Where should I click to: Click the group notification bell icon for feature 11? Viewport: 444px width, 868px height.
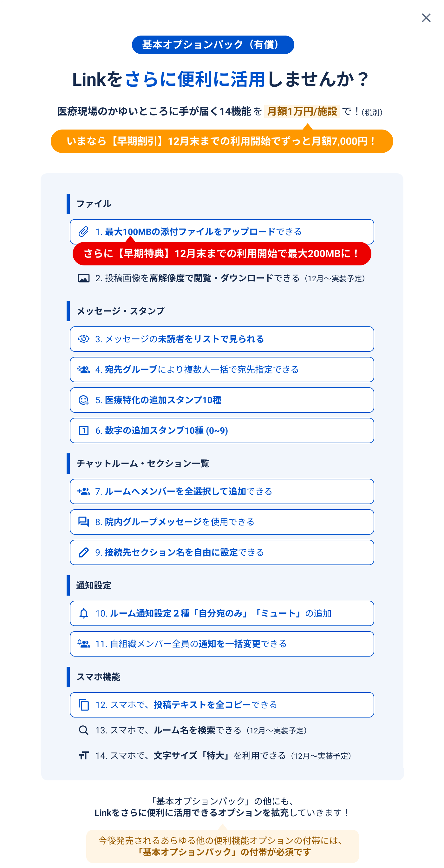(x=83, y=644)
